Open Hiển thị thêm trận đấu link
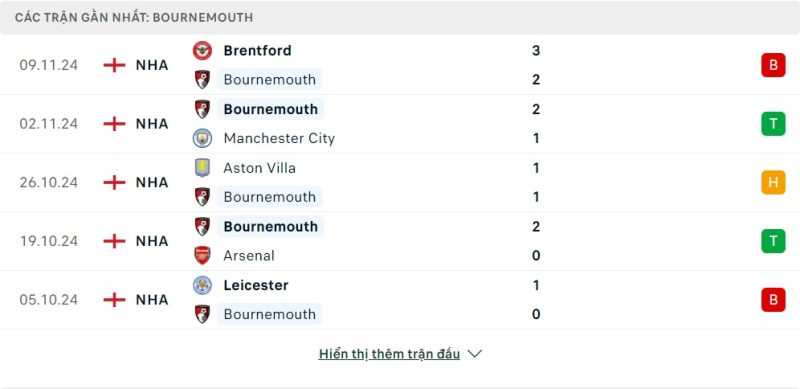 [x=389, y=354]
